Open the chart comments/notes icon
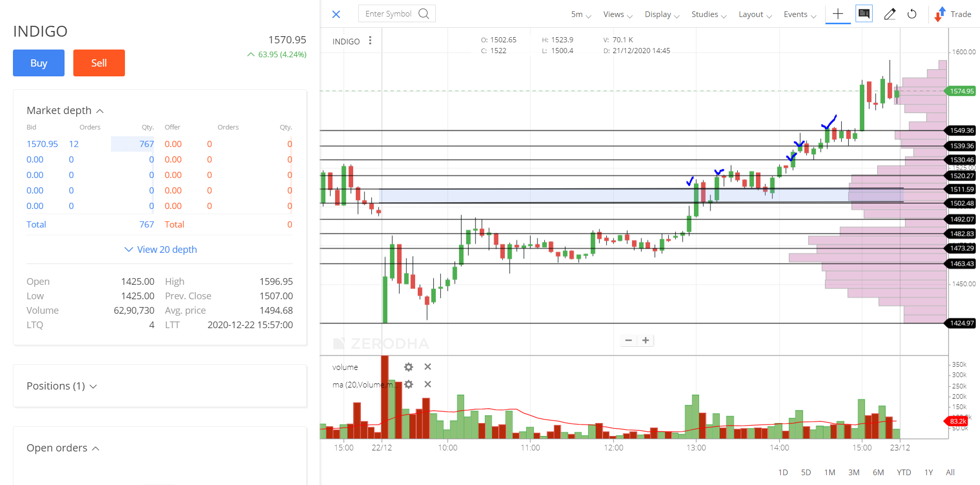Screen dimensions: 980x485 (x=864, y=14)
